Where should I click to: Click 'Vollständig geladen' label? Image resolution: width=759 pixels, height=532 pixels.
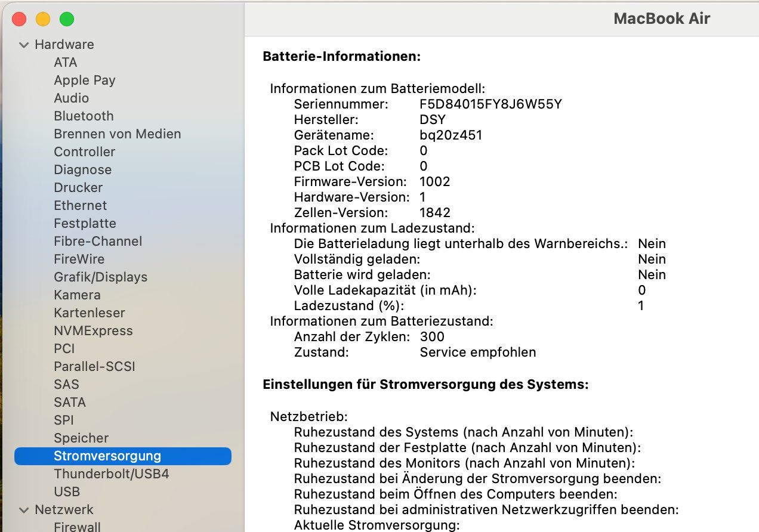coord(357,259)
